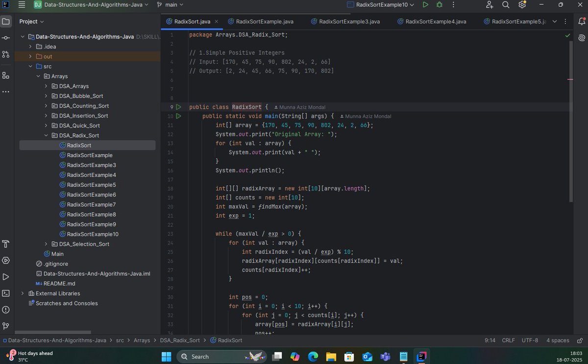Click DSA_Radix_Sort in breadcrumb bar
Image resolution: width=588 pixels, height=364 pixels.
click(x=180, y=340)
